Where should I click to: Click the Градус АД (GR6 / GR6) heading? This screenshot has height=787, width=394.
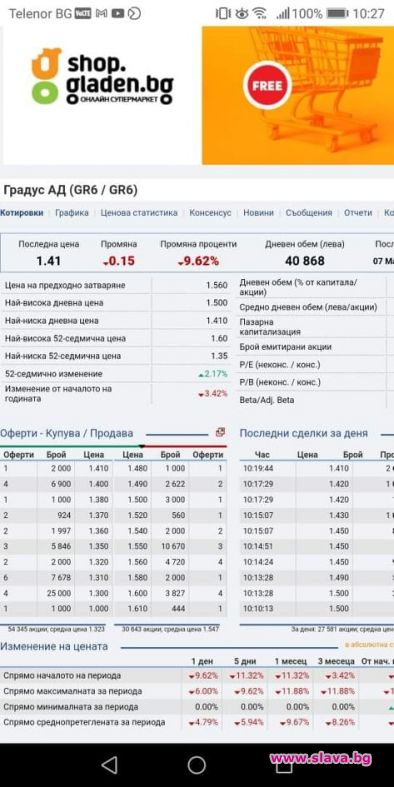[70, 190]
